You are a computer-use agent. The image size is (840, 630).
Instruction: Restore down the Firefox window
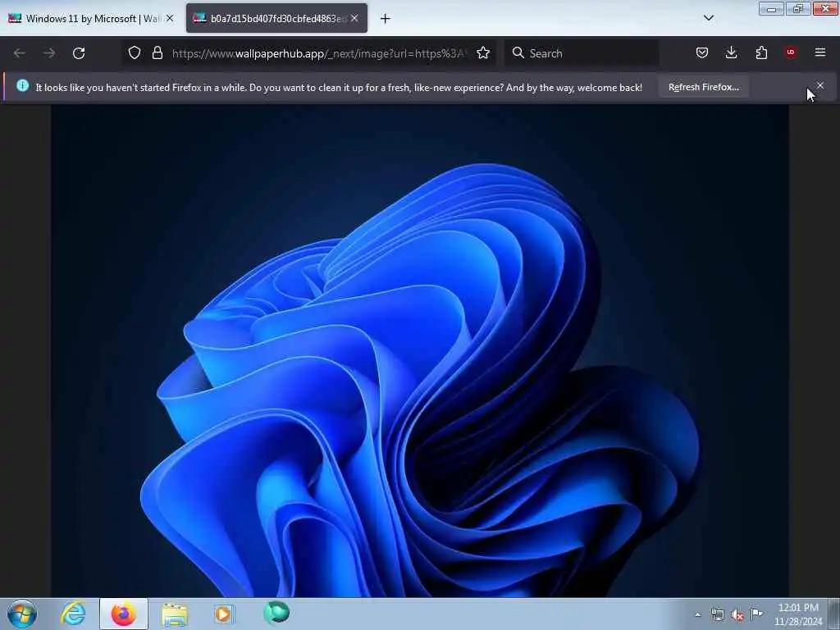tap(798, 8)
